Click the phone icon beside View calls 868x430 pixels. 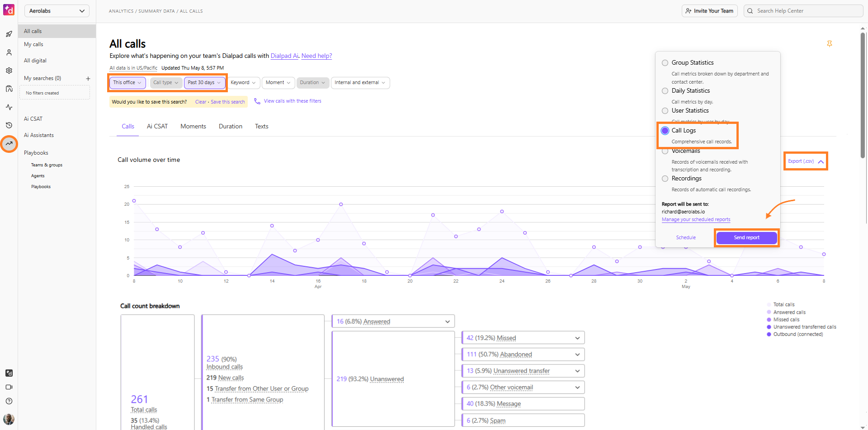(257, 101)
